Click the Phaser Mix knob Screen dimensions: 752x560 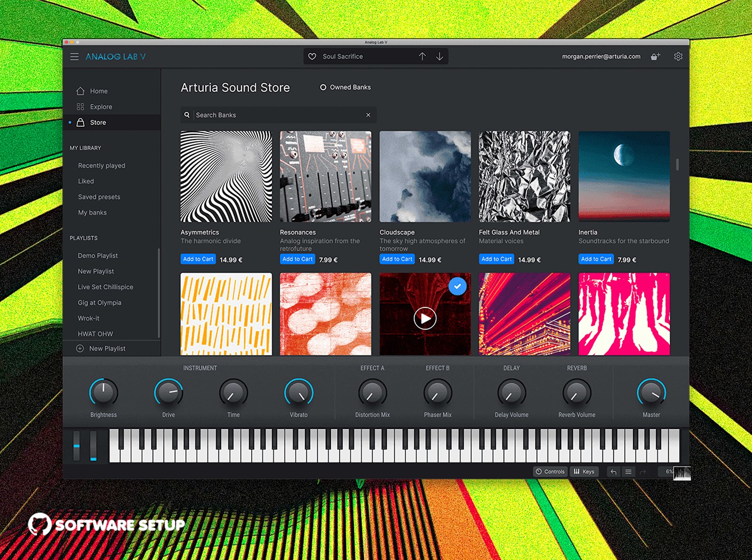[x=438, y=392]
